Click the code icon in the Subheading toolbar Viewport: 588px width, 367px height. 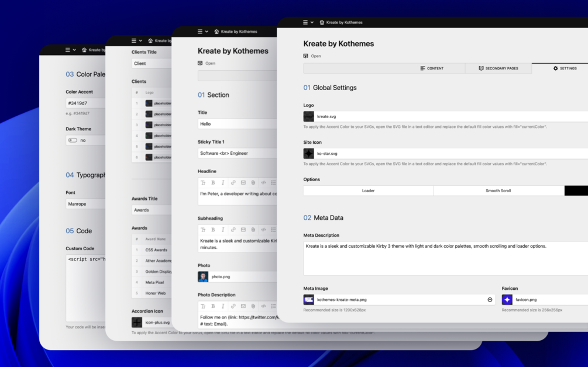263,230
